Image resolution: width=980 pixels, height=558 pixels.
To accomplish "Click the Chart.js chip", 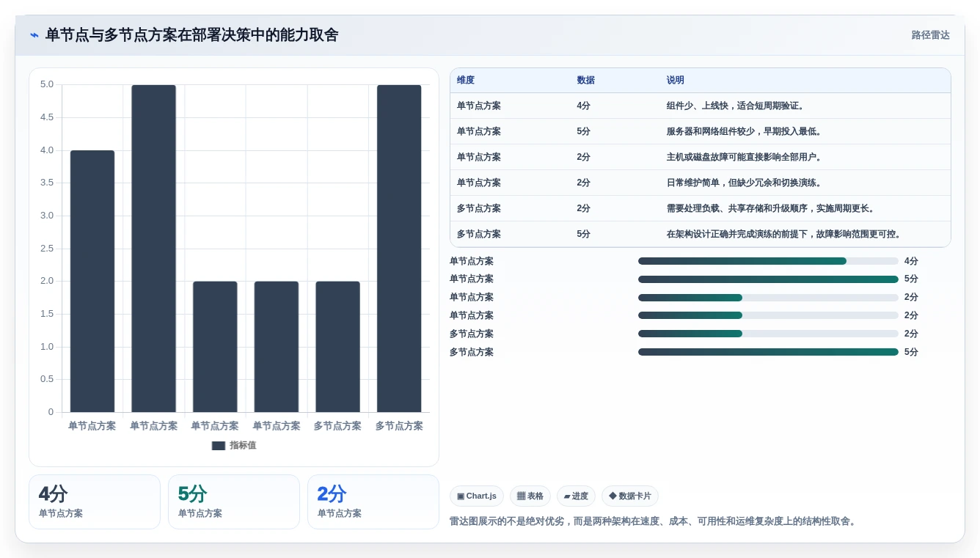I will click(x=477, y=496).
